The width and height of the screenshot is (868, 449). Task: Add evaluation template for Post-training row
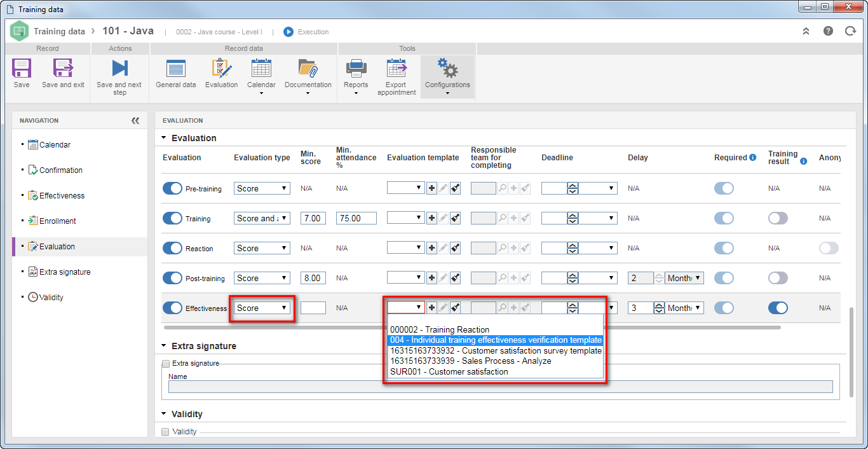[431, 278]
